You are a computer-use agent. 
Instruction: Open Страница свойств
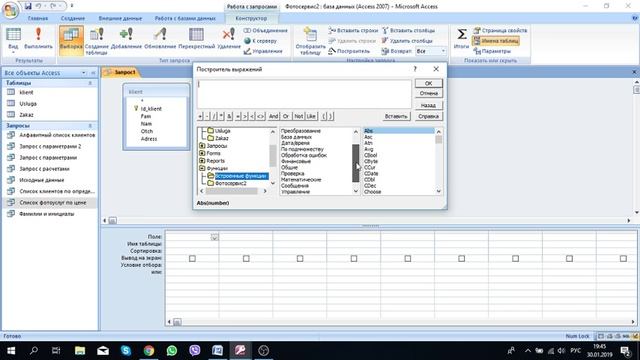pos(500,31)
